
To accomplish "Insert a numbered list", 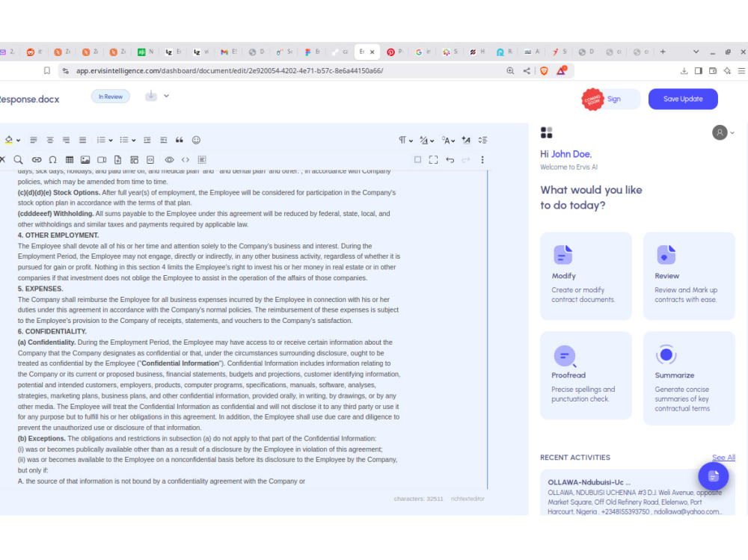I will [101, 140].
